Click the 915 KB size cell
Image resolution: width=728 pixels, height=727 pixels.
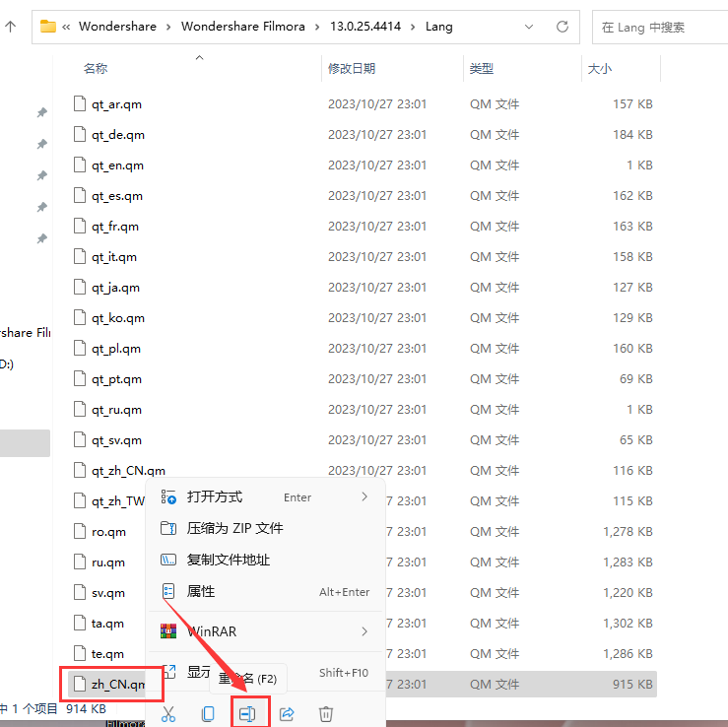(632, 685)
